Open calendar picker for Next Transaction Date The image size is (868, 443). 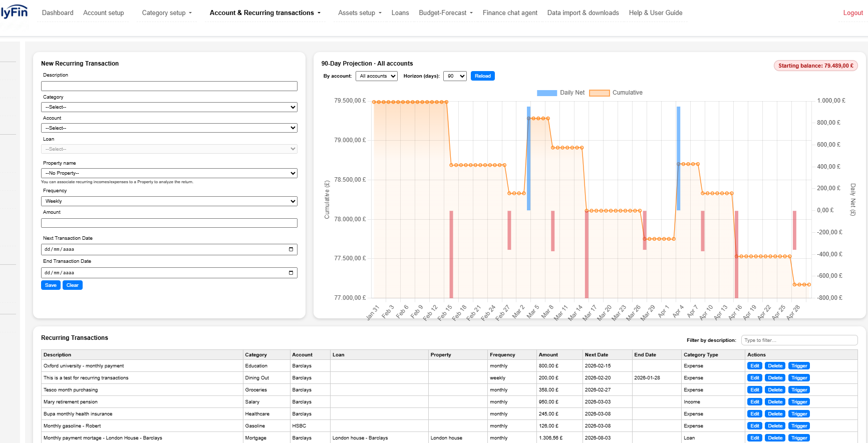[291, 249]
